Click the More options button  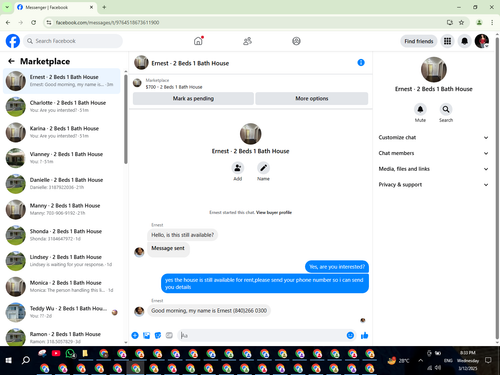point(312,98)
